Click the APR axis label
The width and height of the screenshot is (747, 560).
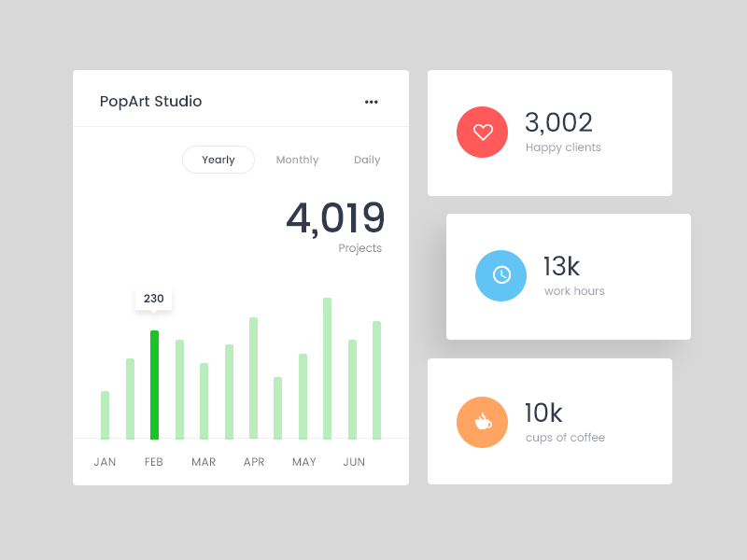click(254, 462)
